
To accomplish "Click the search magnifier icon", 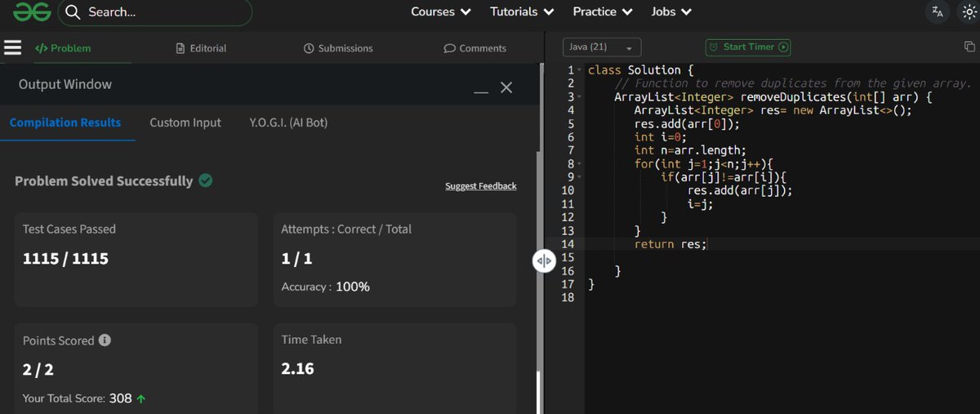I will (73, 12).
